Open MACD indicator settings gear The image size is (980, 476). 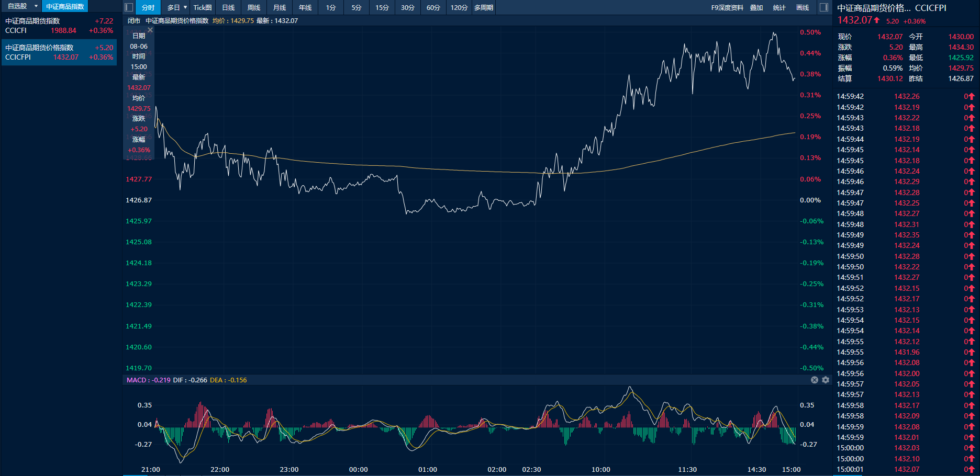coord(826,380)
